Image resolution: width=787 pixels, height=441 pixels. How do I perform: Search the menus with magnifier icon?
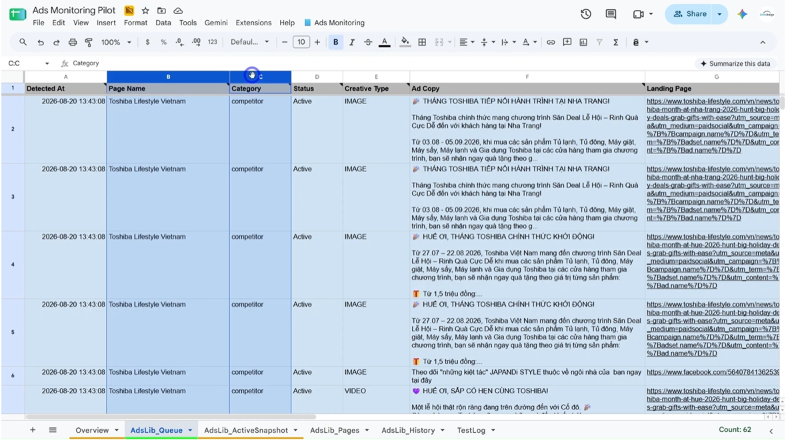pyautogui.click(x=23, y=42)
